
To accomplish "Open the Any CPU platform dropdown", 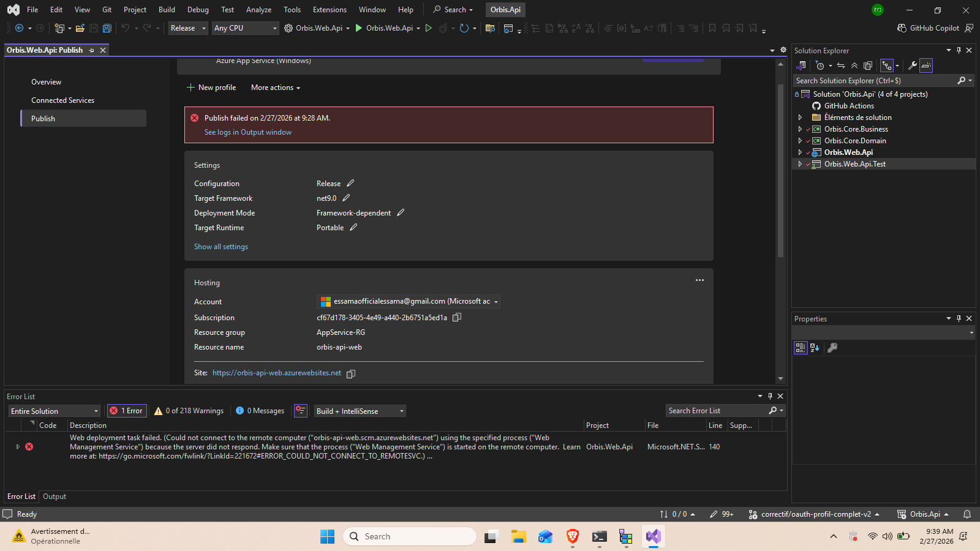I will tap(246, 28).
